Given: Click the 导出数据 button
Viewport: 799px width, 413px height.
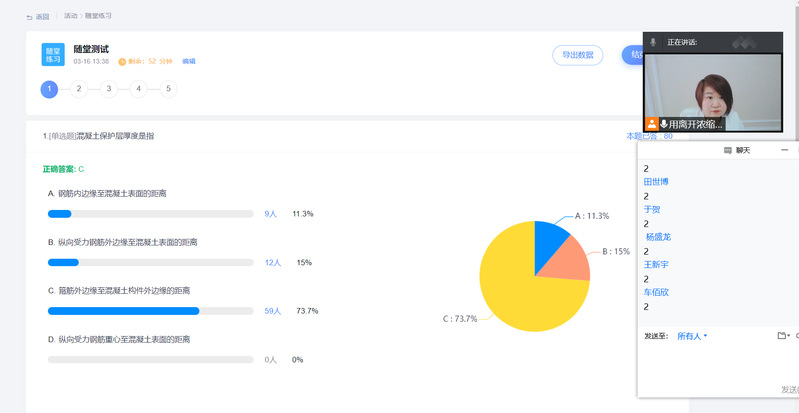Looking at the screenshot, I should [577, 55].
